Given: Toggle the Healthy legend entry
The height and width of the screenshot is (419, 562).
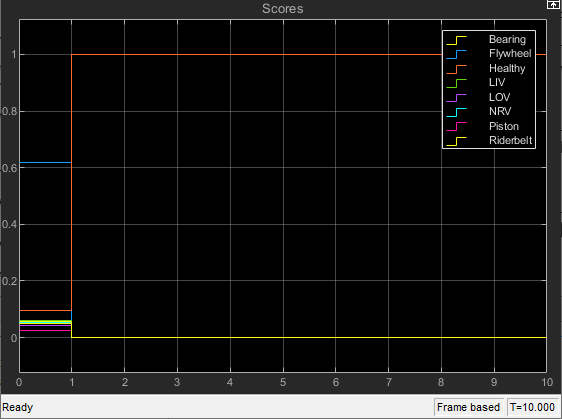Looking at the screenshot, I should [x=507, y=68].
